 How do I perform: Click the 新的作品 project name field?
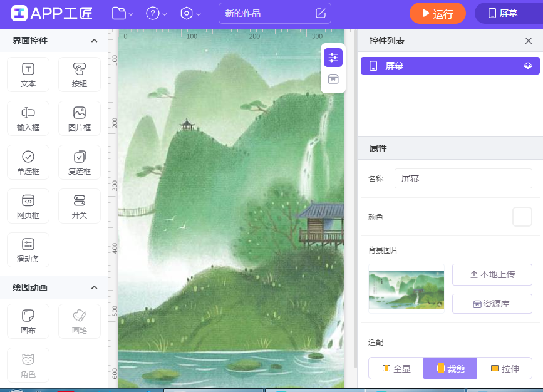274,14
